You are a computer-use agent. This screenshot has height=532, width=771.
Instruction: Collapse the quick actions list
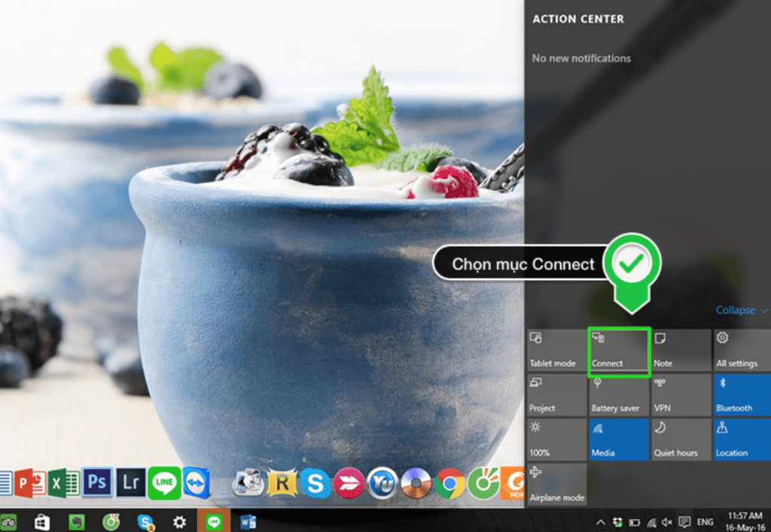[x=741, y=311]
